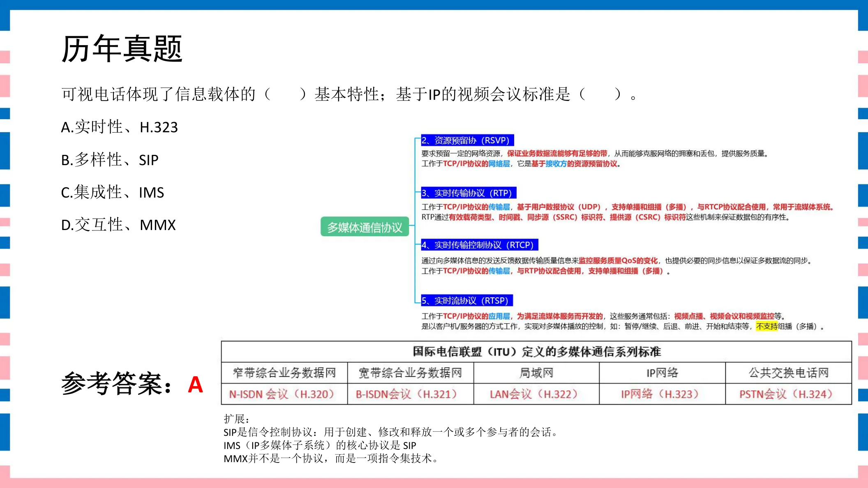Select option B.多样性、SIP
This screenshot has width=868, height=488.
coord(110,159)
